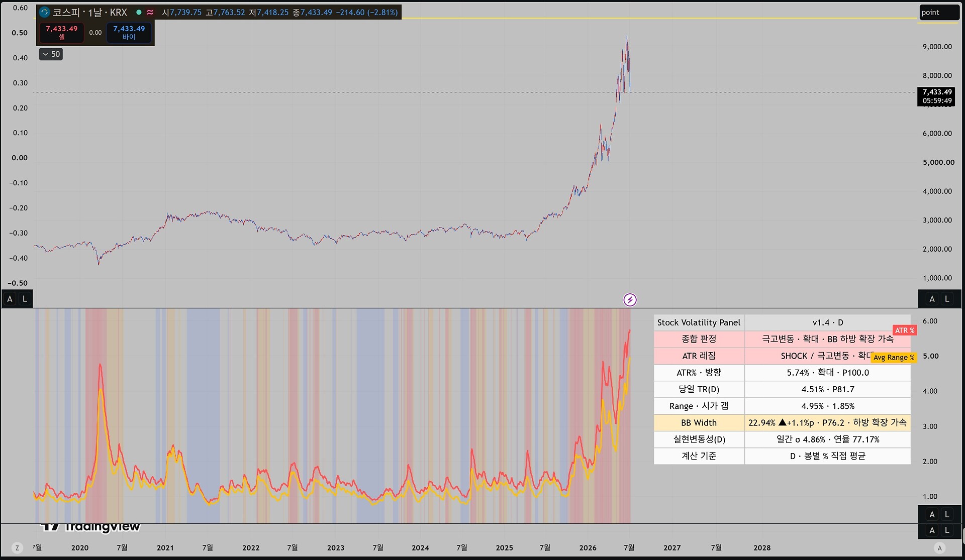Click the ATR% · 방향 row label
The image size is (965, 560).
point(699,373)
